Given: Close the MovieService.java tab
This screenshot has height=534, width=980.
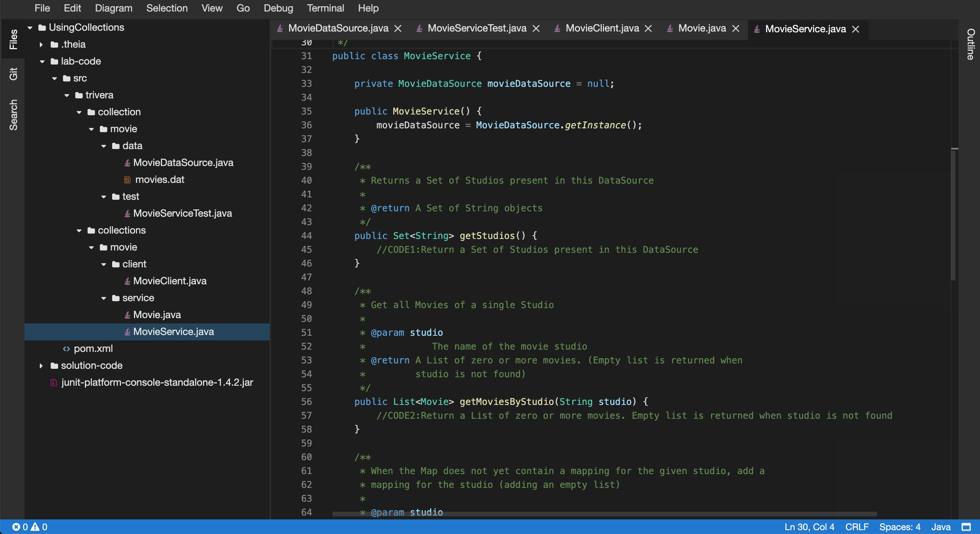Looking at the screenshot, I should pyautogui.click(x=856, y=29).
